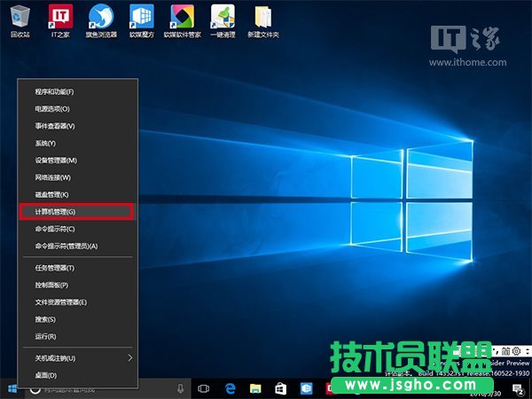The height and width of the screenshot is (399, 532).
Task: Click 计算机管理(G) in the menu
Action: tap(78, 212)
